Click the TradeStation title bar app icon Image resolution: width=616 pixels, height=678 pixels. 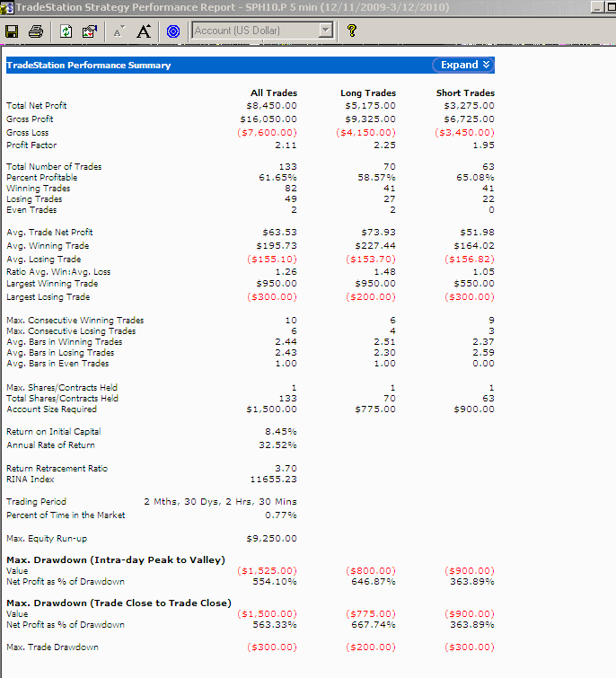7,7
